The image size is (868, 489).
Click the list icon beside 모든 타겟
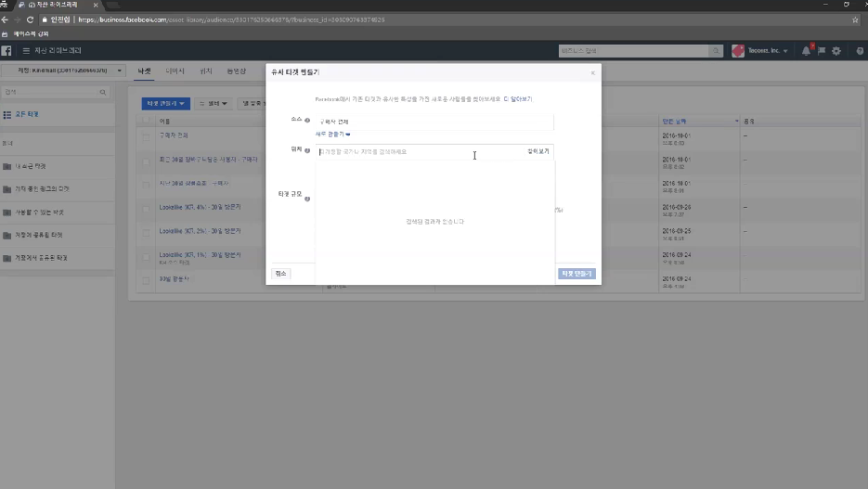(7, 114)
